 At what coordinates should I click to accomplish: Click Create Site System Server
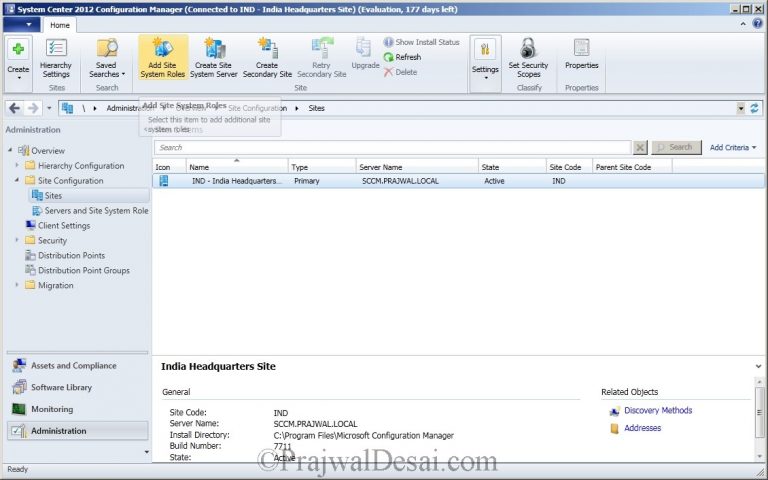click(214, 59)
